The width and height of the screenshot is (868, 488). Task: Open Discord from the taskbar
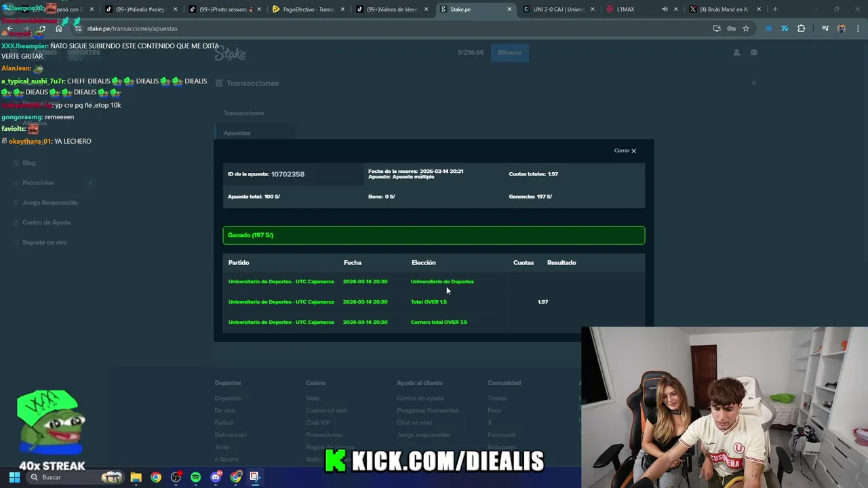[216, 477]
